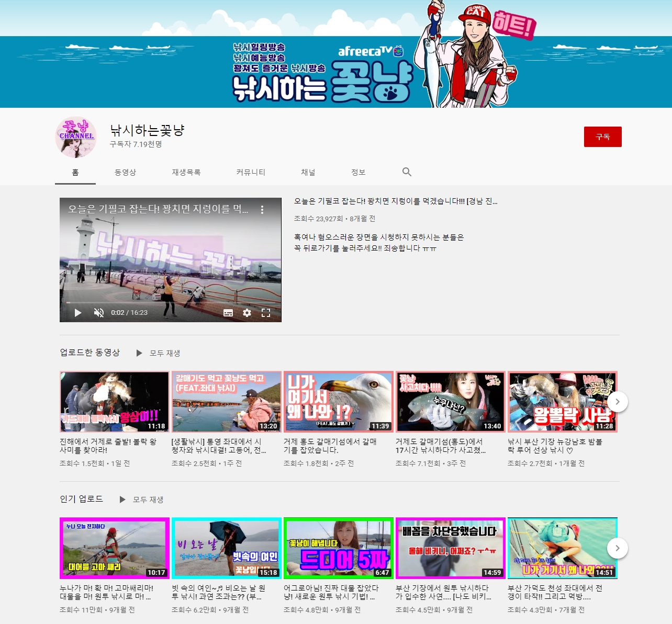The image size is (672, 624).
Task: Click the channel search magnifier icon
Action: pos(407,172)
